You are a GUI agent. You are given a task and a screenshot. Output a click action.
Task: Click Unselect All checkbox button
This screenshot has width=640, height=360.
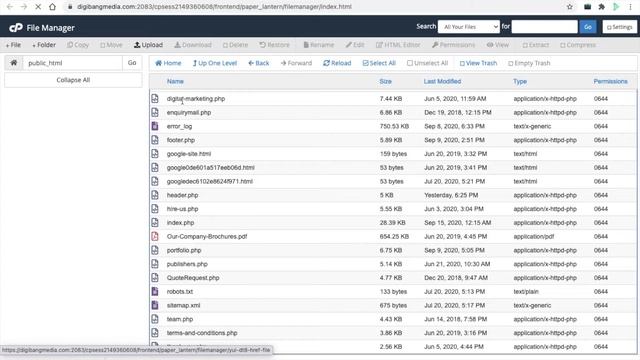pos(427,63)
